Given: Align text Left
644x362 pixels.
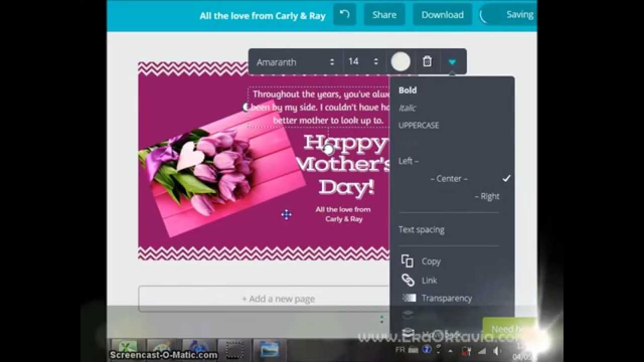Looking at the screenshot, I should click(408, 161).
